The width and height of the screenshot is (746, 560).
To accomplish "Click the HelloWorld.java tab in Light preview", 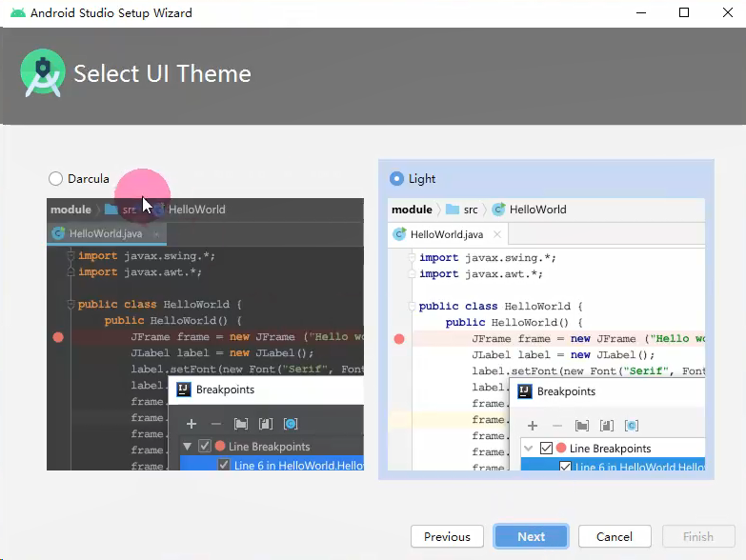I will click(x=447, y=234).
